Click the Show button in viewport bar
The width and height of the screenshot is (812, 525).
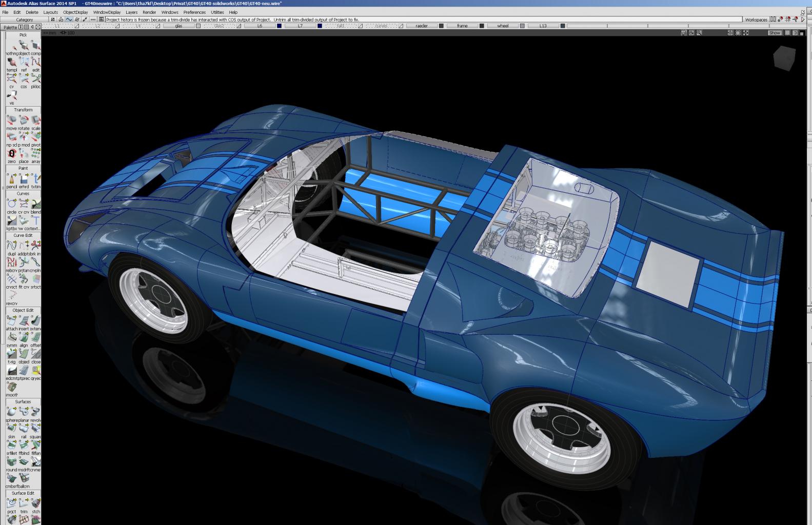(775, 33)
